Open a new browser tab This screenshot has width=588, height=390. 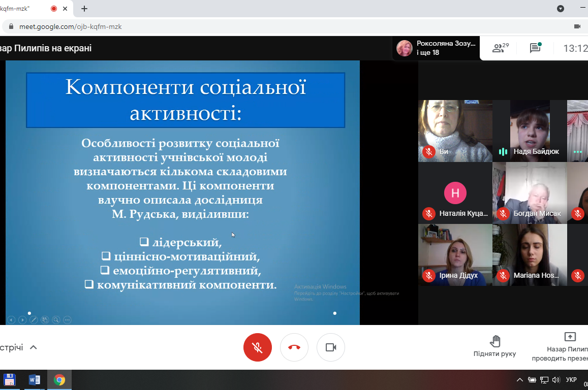tap(84, 9)
